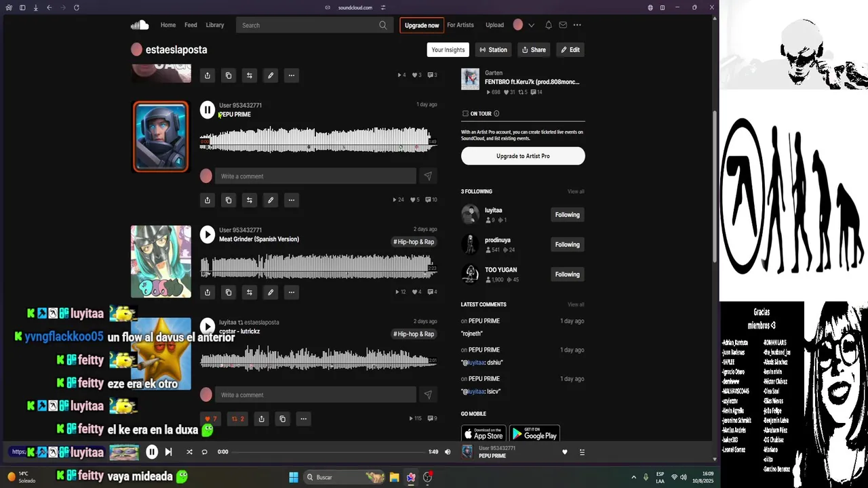Screen dimensions: 868x488
Task: Open Windows Start menu
Action: pos(294,477)
